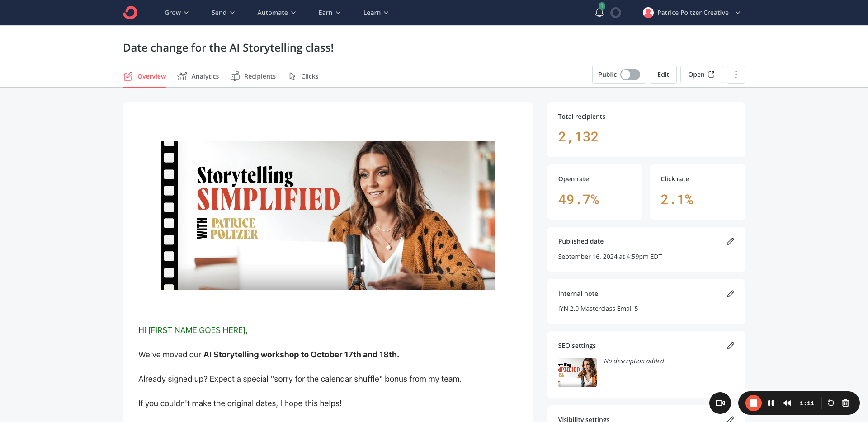Edit the Internal note with pencil icon
Viewport: 868px width, 422px height.
coord(730,294)
